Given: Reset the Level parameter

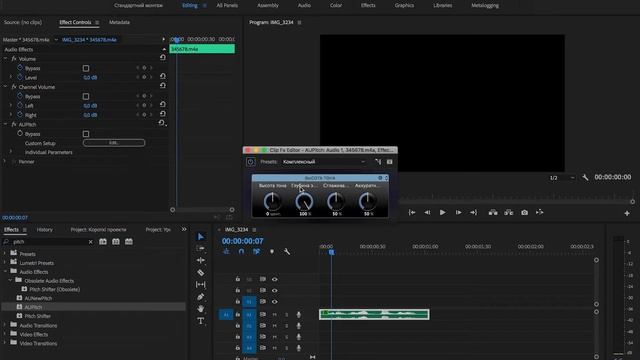Looking at the screenshot, I should (x=162, y=77).
